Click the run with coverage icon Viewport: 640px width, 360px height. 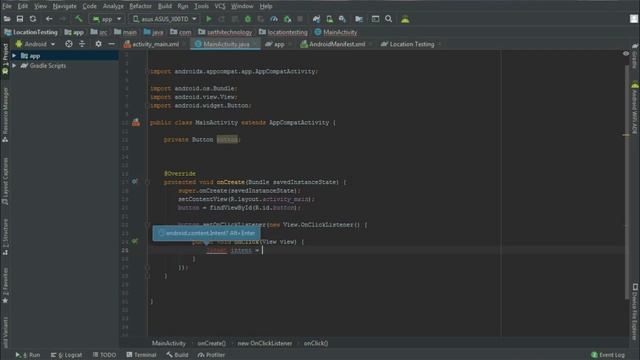coord(261,19)
